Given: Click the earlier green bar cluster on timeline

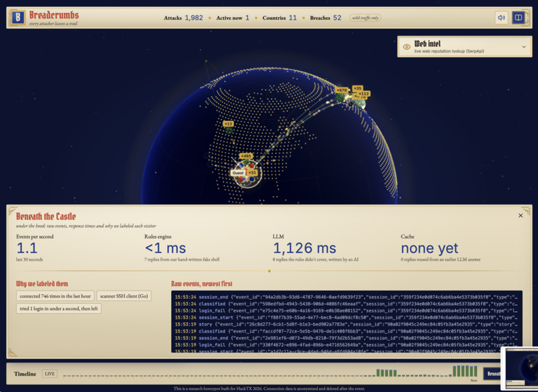Looking at the screenshot, I should coord(386,373).
